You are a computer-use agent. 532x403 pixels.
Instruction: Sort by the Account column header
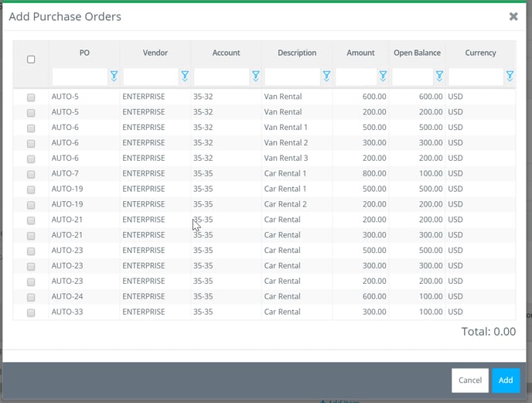click(x=226, y=53)
